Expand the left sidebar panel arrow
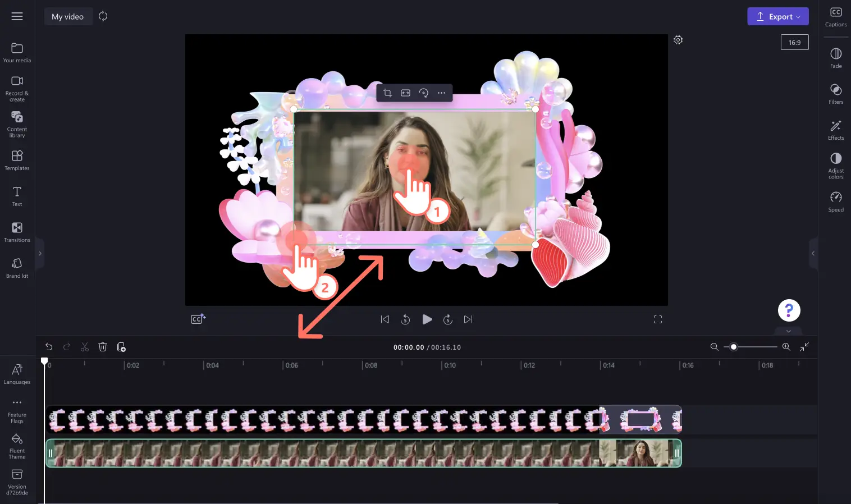The width and height of the screenshot is (851, 504). click(x=40, y=254)
